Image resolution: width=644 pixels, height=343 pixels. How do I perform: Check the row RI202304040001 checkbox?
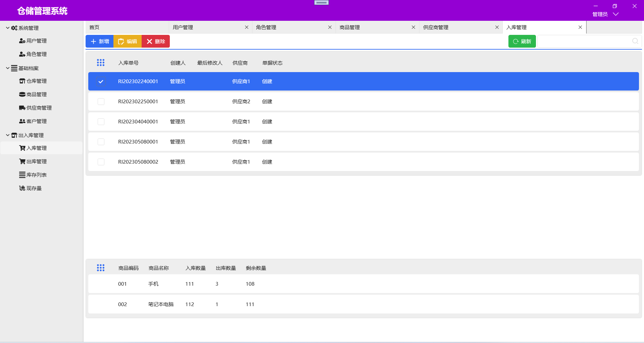point(101,122)
